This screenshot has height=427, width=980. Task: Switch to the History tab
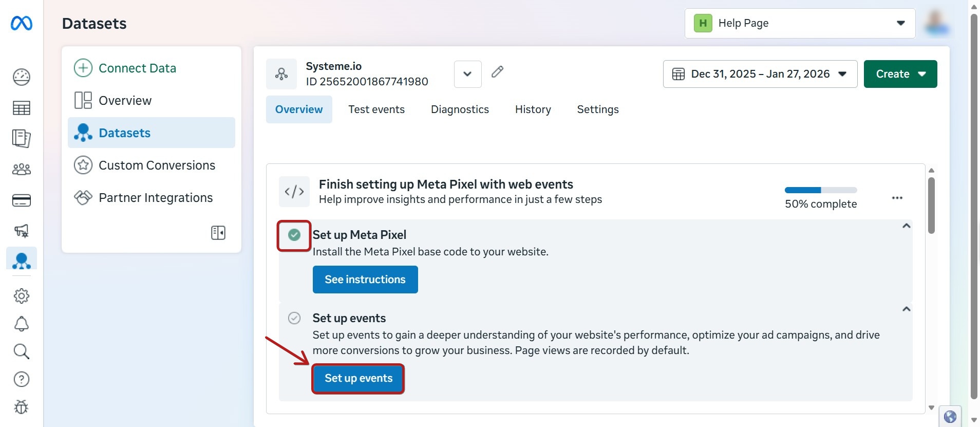click(x=533, y=109)
